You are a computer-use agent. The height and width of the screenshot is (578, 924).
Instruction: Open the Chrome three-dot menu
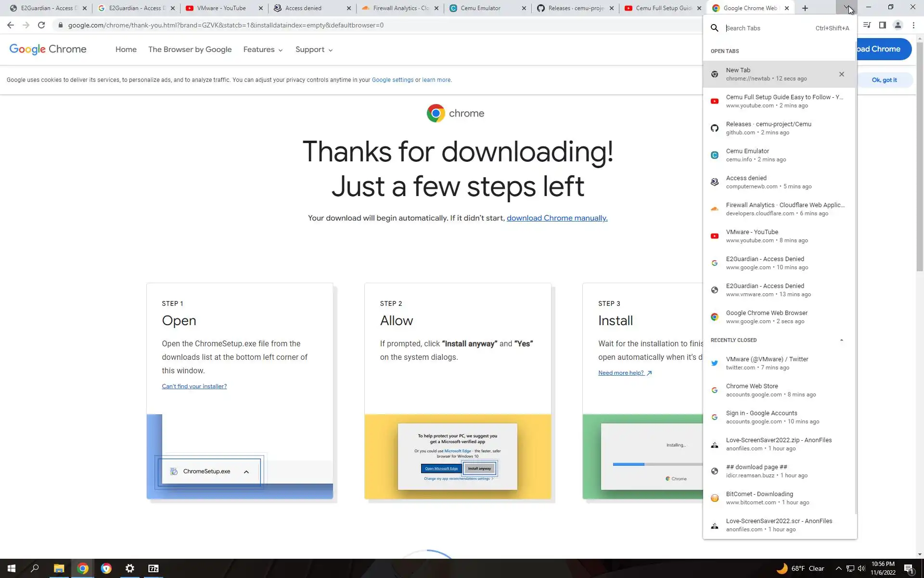(913, 25)
